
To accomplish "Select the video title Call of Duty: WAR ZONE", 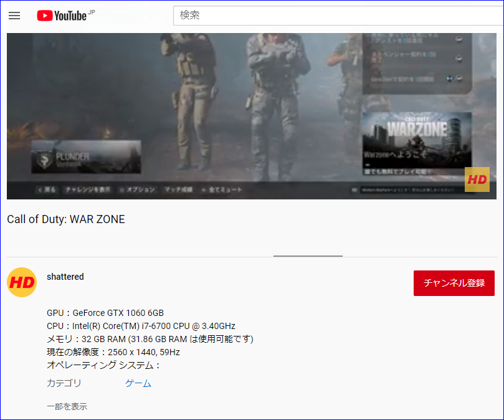I will [x=66, y=219].
